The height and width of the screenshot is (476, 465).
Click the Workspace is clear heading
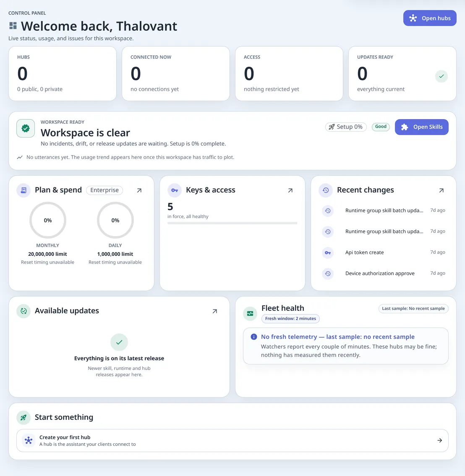click(x=85, y=133)
